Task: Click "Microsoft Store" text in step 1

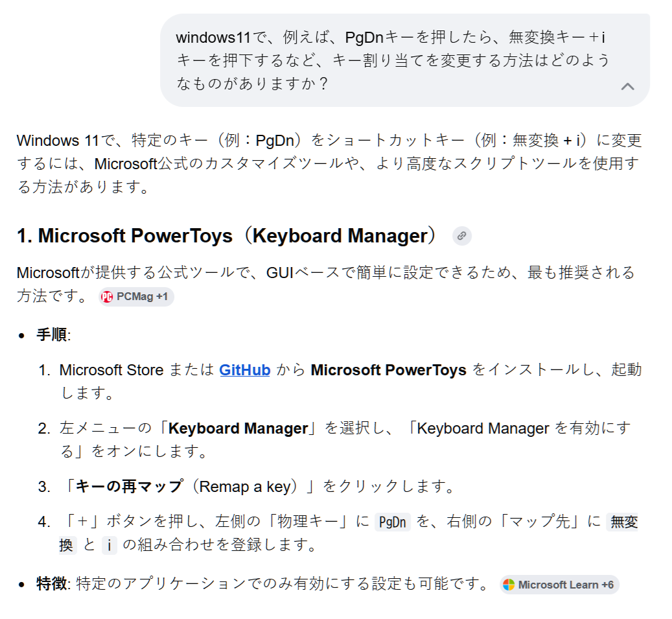Action: point(111,370)
